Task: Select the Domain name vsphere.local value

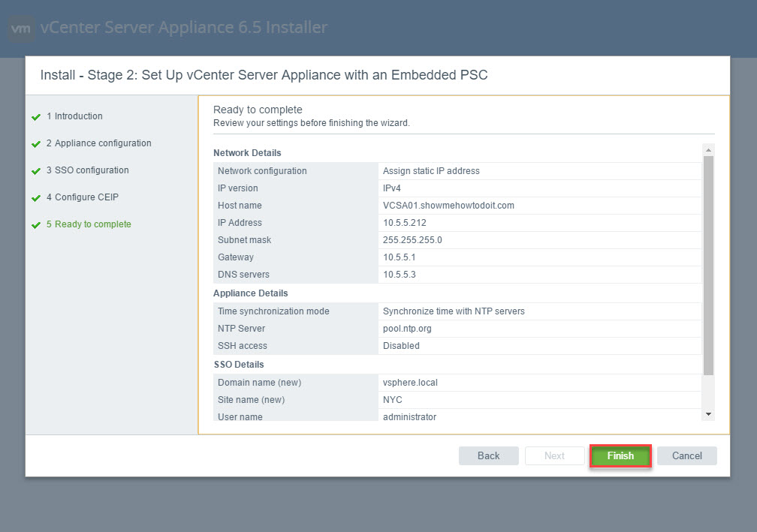Action: (410, 383)
